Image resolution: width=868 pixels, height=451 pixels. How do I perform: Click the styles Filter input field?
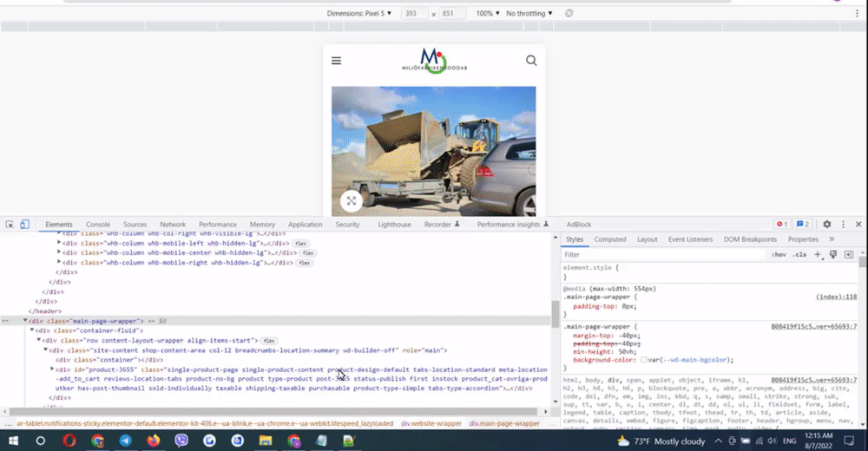coord(663,254)
